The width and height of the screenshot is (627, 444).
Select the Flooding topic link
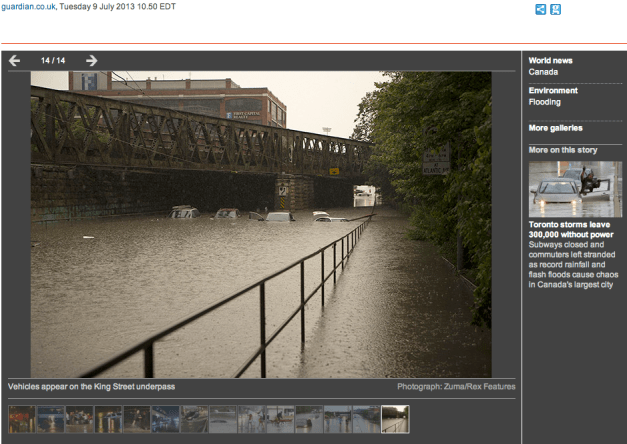click(545, 102)
